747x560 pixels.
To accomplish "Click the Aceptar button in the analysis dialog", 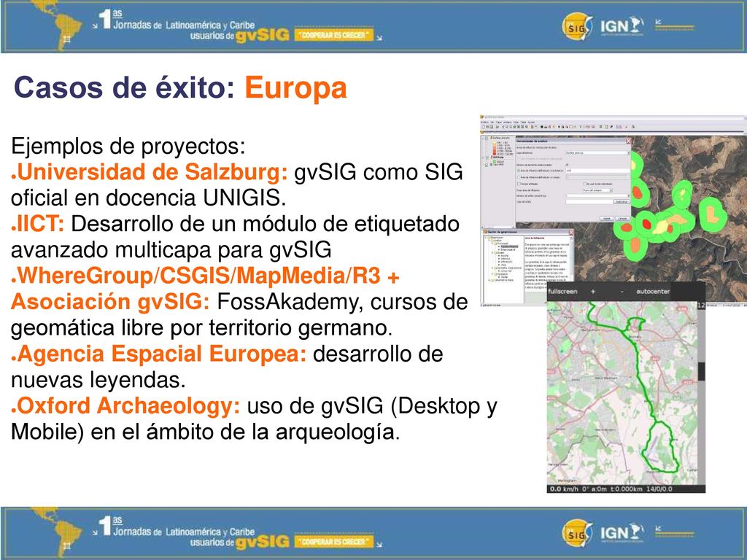I will click(x=606, y=219).
